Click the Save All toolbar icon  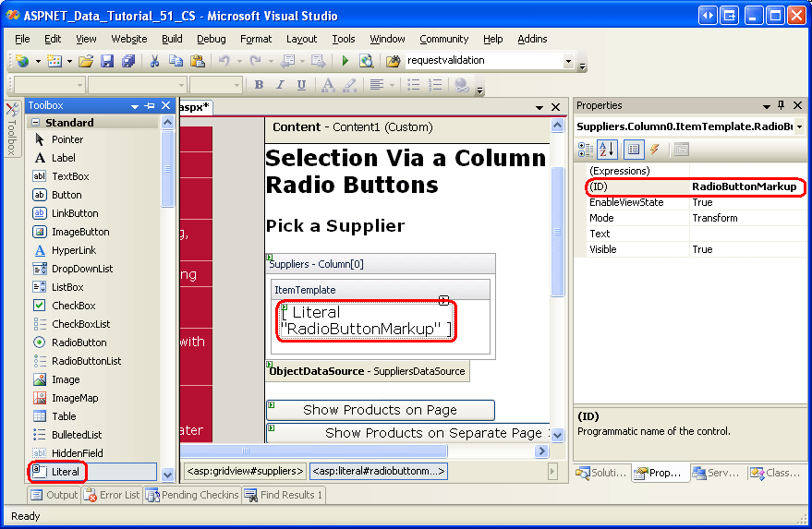127,61
